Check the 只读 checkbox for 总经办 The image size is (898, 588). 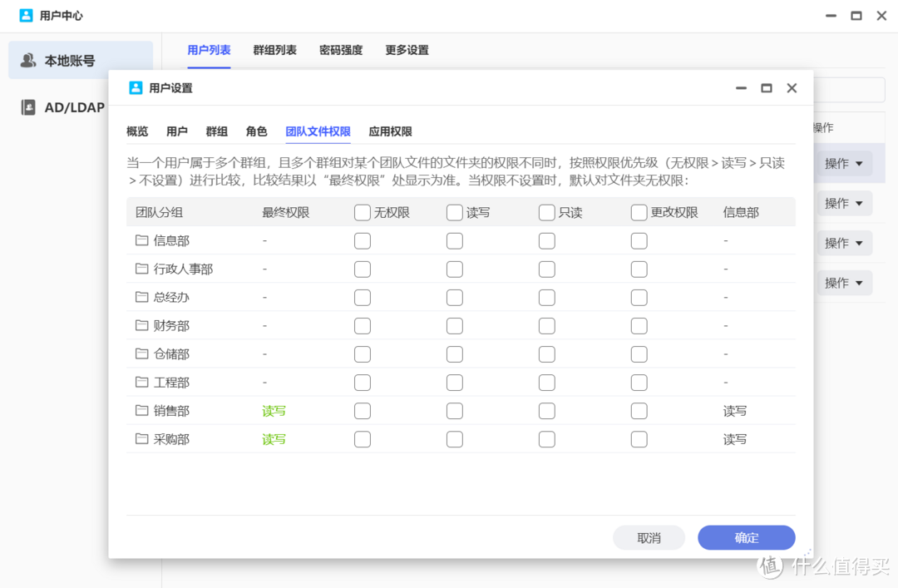(546, 297)
